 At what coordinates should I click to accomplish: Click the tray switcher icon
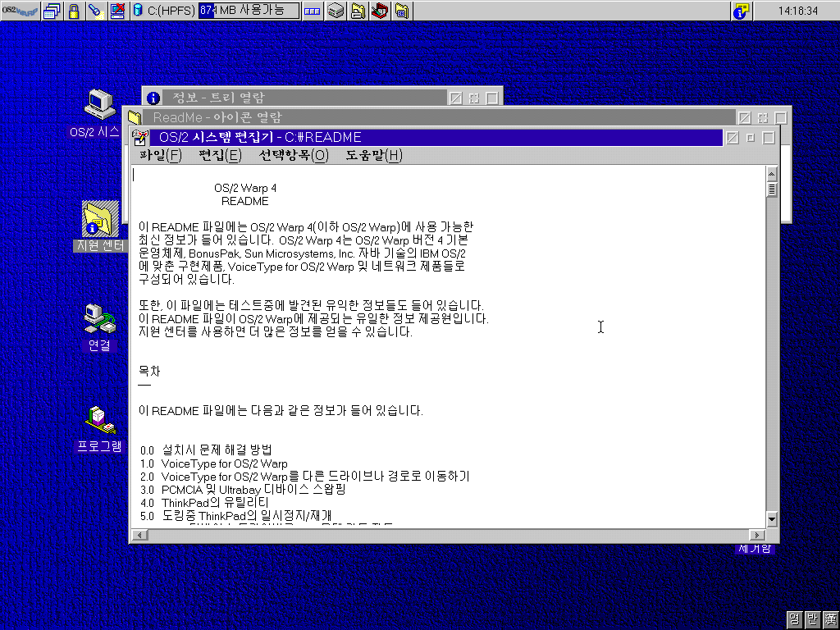[x=312, y=11]
